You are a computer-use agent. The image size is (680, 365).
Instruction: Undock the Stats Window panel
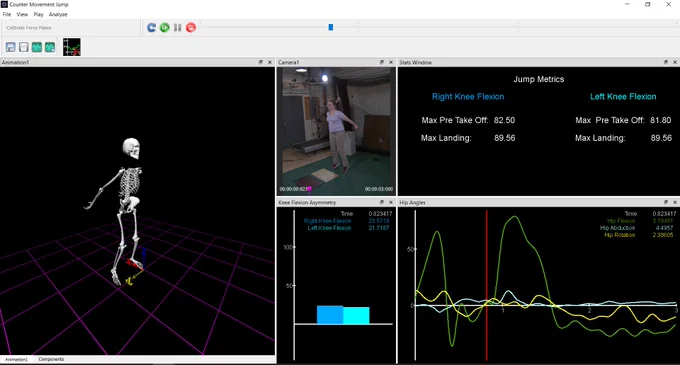[x=666, y=62]
